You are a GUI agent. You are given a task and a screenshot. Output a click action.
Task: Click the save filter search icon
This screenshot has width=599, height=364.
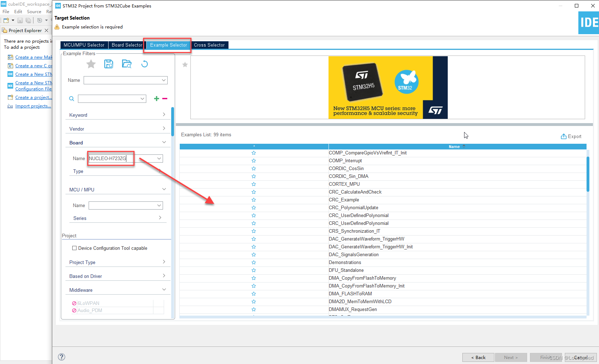109,64
